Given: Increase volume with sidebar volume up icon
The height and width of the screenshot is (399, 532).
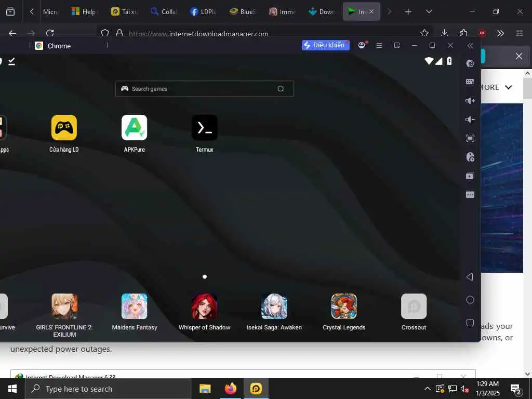Looking at the screenshot, I should (x=470, y=101).
